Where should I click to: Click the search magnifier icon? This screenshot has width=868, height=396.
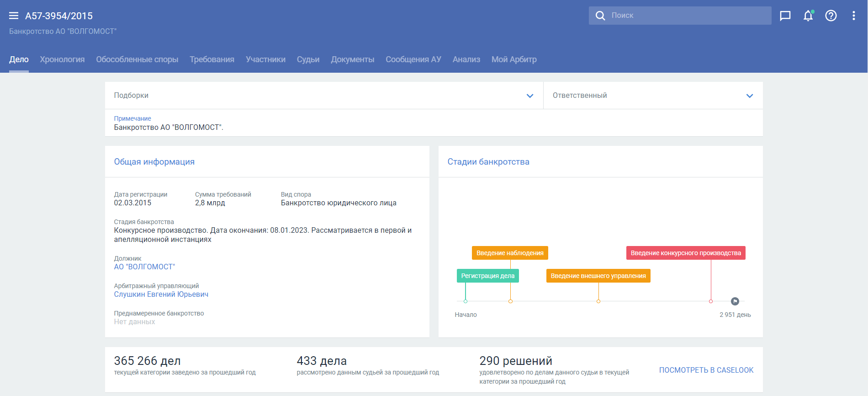[600, 16]
